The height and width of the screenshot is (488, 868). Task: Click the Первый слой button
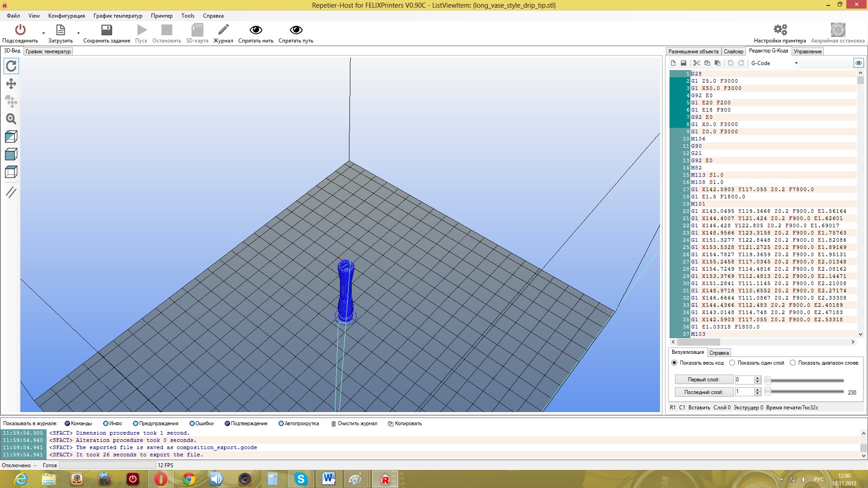704,380
